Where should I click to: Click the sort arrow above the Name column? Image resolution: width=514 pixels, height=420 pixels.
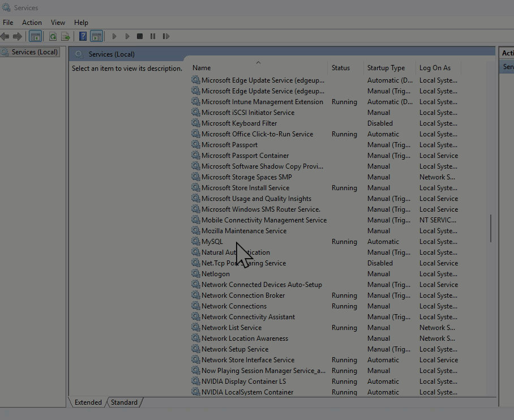(x=258, y=62)
